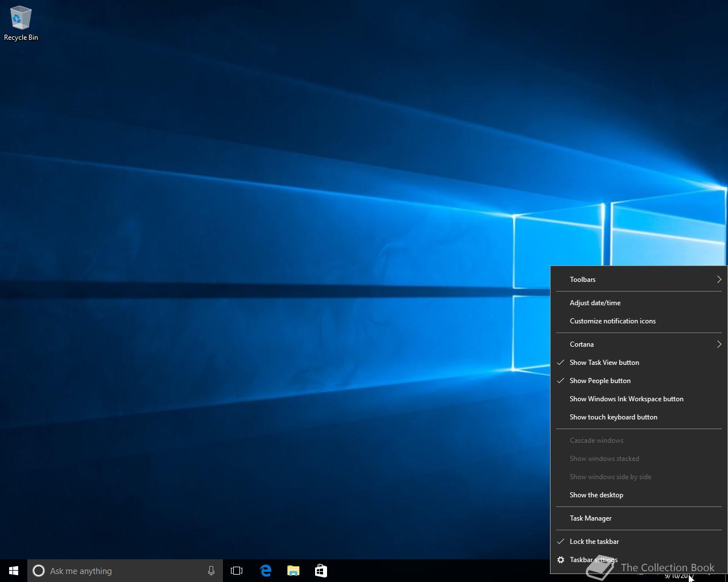Open Taskbar settings
This screenshot has height=582, width=728.
(x=639, y=560)
